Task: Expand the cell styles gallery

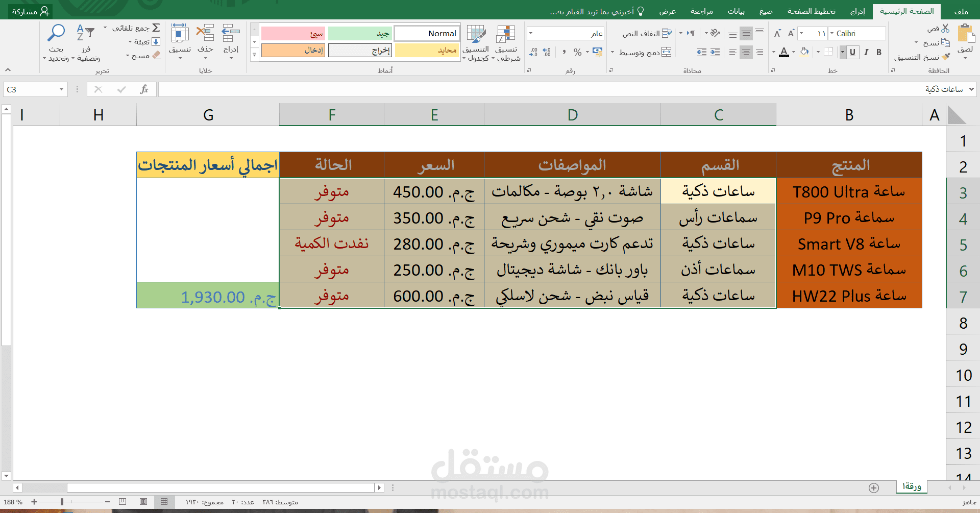Action: point(254,55)
